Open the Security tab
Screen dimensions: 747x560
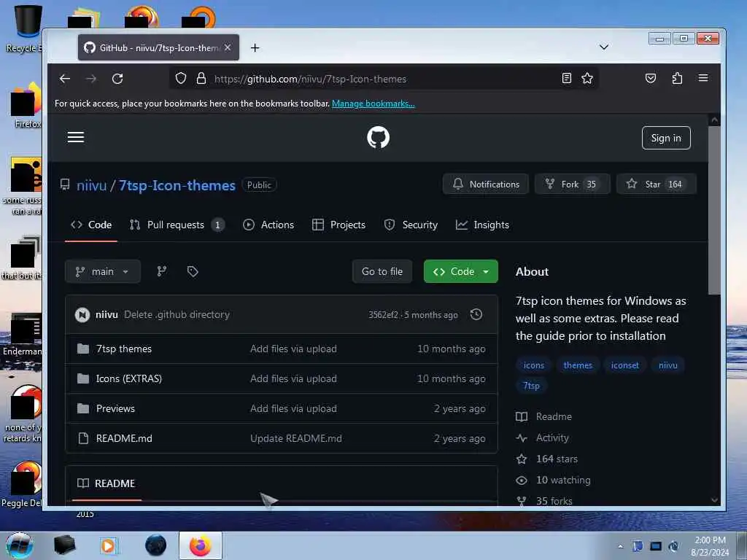pos(411,225)
